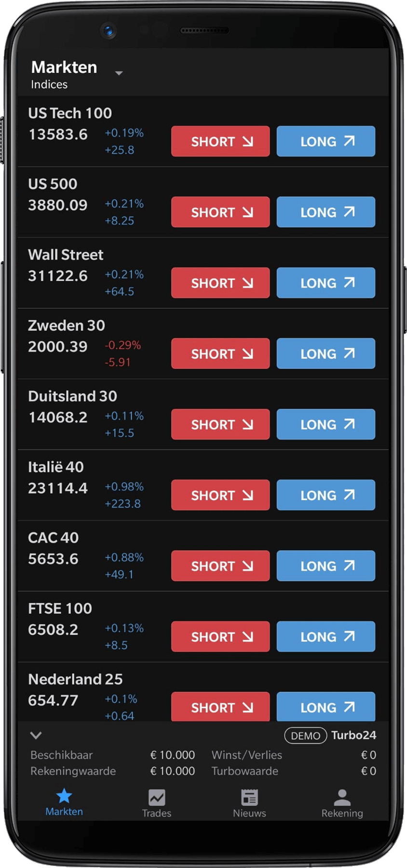Click the DEMO account badge
407x868 pixels.
click(306, 735)
